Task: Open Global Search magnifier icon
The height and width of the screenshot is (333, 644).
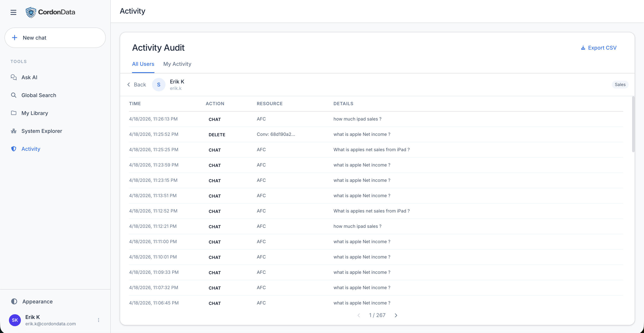Action: 14,95
